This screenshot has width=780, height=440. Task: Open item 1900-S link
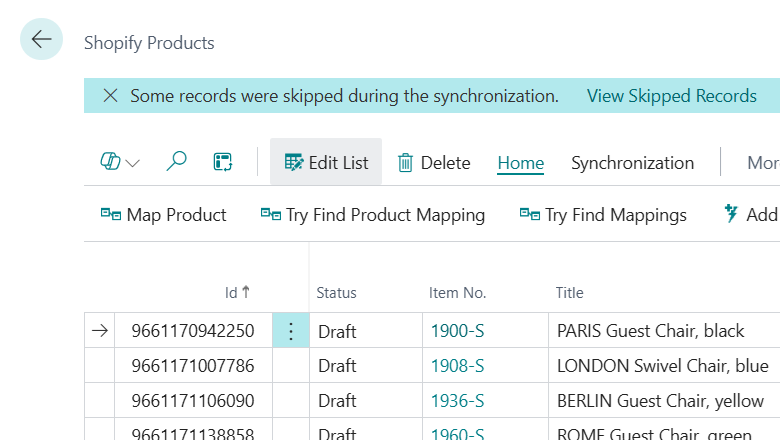click(457, 331)
